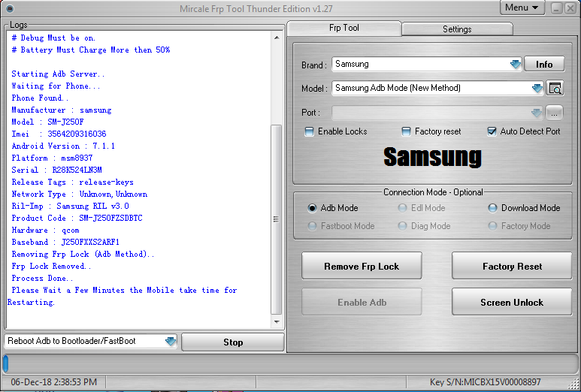Click log line 'Hardware : qcom'
Viewport: 581px width, 392px height.
[46, 231]
